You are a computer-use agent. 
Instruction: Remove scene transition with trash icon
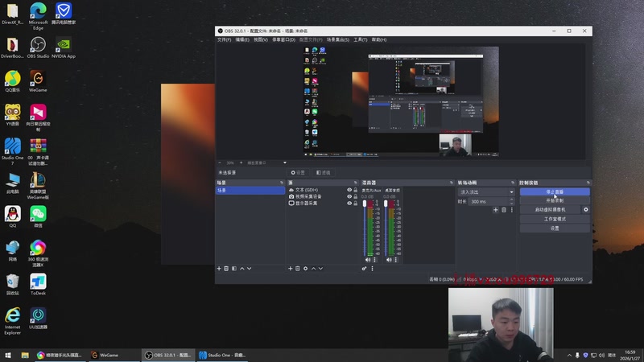504,210
